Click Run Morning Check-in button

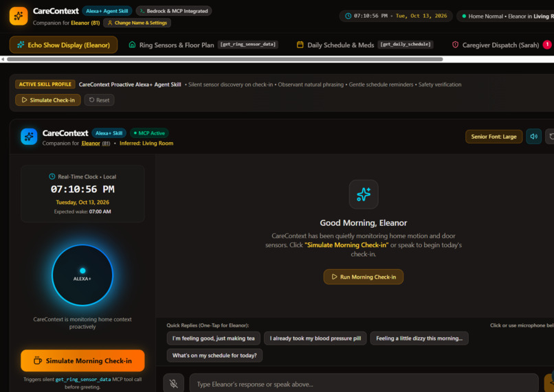click(364, 277)
